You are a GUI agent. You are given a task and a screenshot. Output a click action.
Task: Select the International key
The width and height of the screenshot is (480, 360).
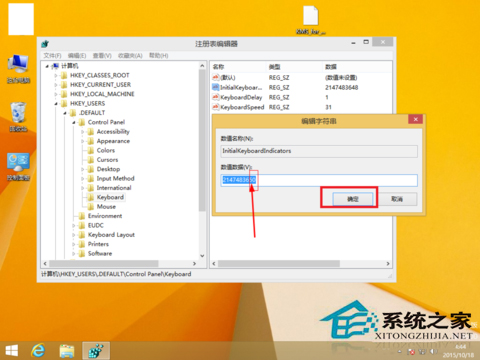[114, 188]
